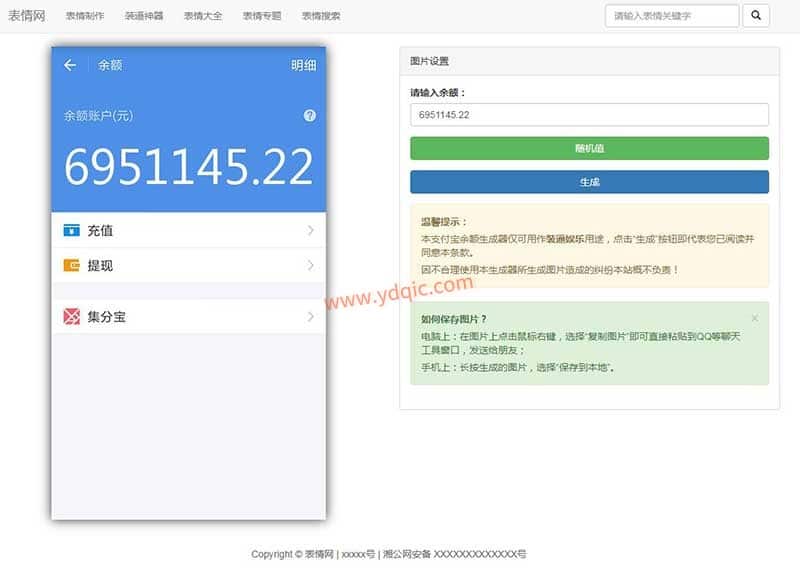The height and width of the screenshot is (587, 800).
Task: Click the 余额账户(元) label
Action: pyautogui.click(x=98, y=116)
